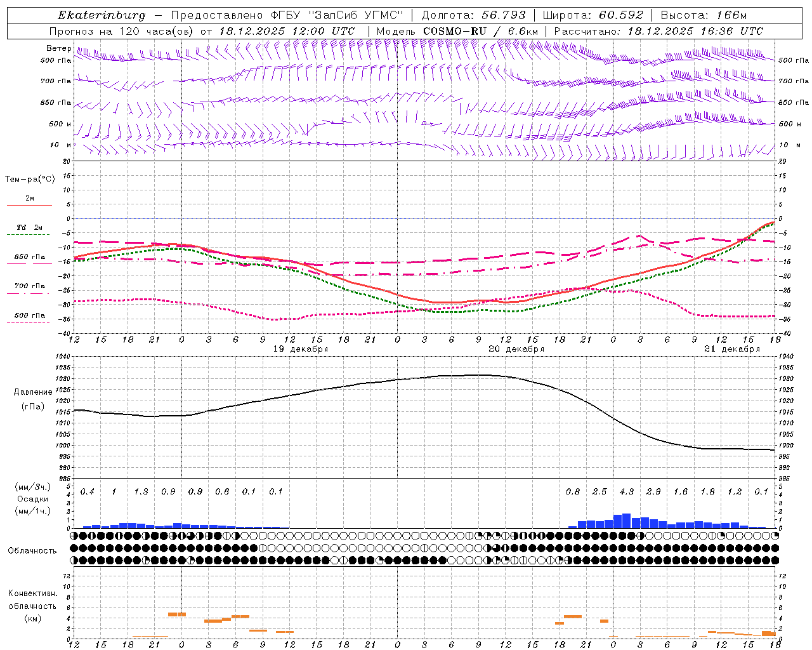This screenshot has width=812, height=650.
Task: Click the 1.3 precipitation value
Action: [141, 492]
